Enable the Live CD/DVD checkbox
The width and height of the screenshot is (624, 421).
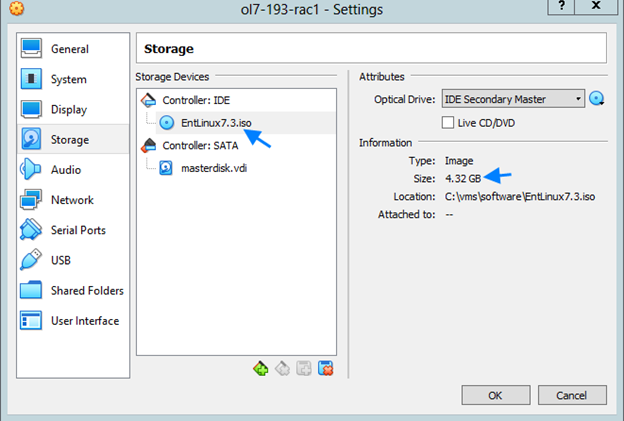click(x=448, y=123)
